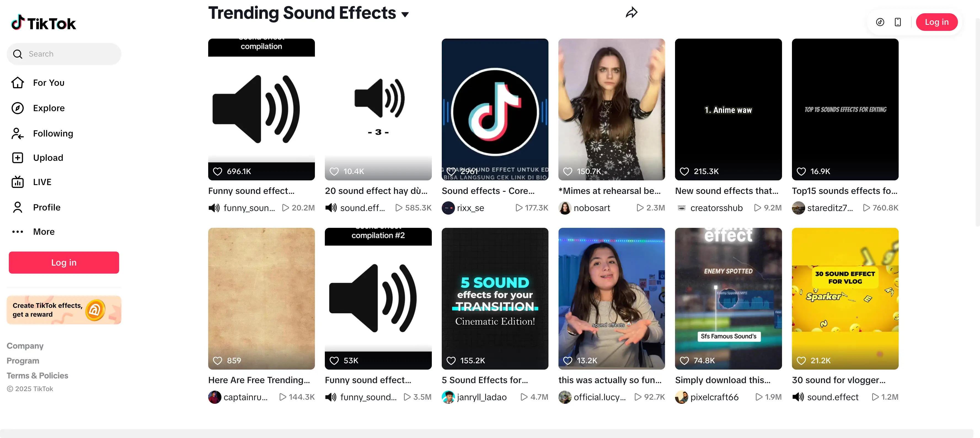Viewport: 980px width, 438px height.
Task: Expand the Terms & Policies section
Action: pyautogui.click(x=37, y=376)
